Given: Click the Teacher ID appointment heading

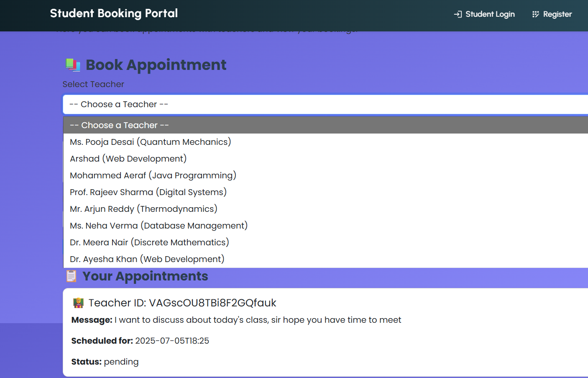Looking at the screenshot, I should [x=182, y=303].
